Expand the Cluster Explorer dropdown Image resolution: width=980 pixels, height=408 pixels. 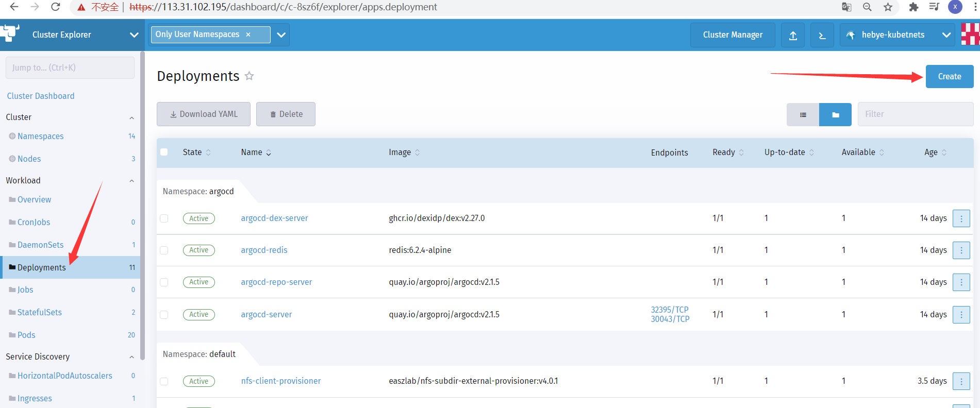click(x=134, y=35)
